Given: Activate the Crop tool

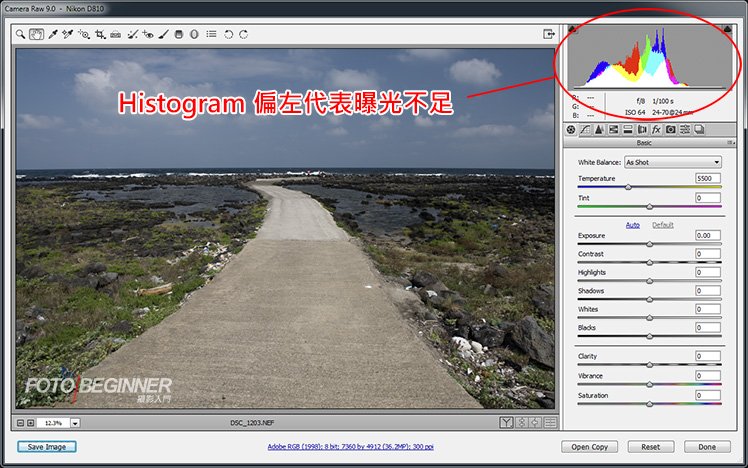Looking at the screenshot, I should (100, 34).
